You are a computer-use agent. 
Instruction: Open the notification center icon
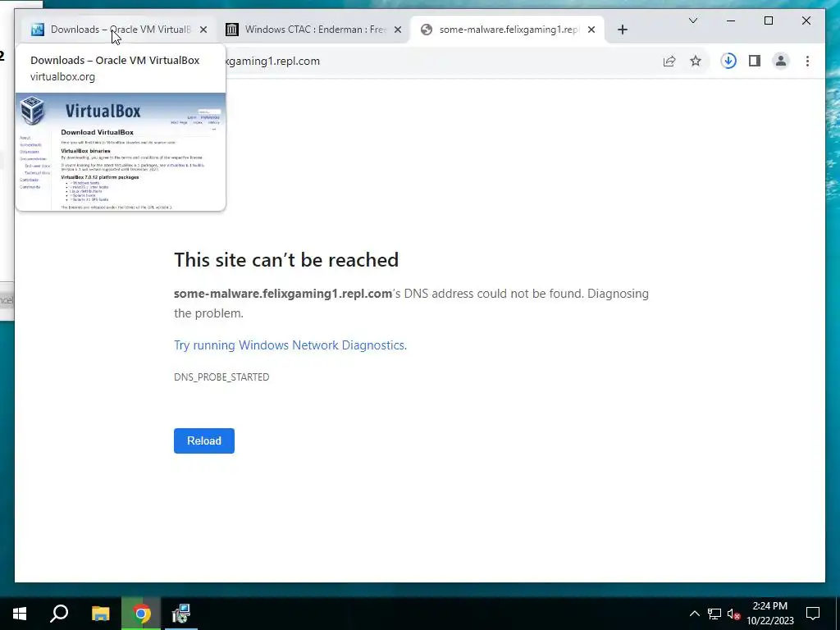[813, 614]
